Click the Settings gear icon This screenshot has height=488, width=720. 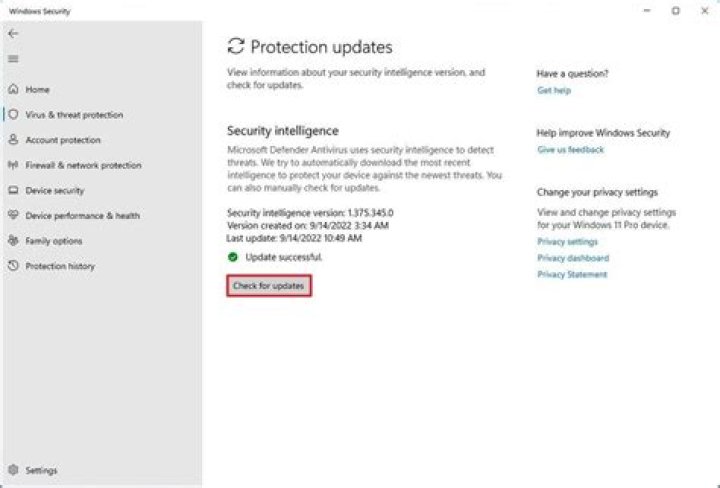click(x=13, y=470)
